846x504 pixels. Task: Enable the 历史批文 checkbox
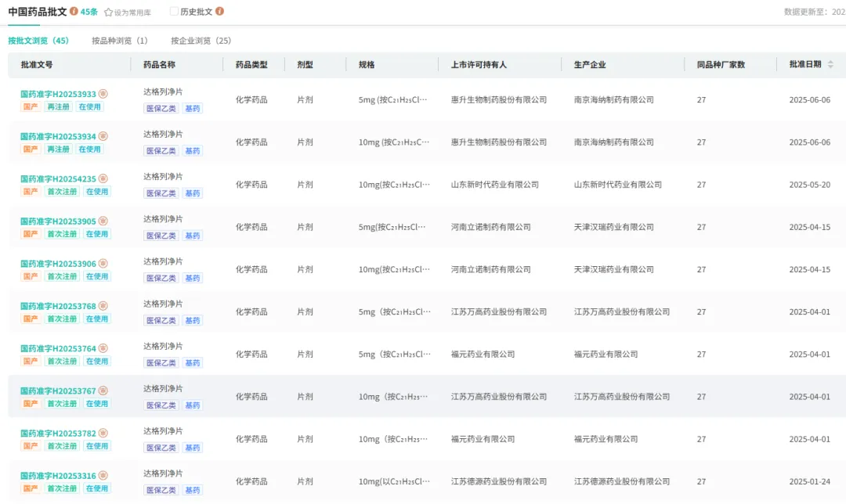[x=174, y=12]
